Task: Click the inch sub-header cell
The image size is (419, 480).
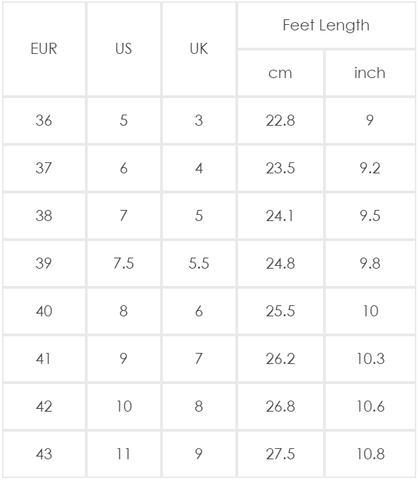Action: point(370,73)
